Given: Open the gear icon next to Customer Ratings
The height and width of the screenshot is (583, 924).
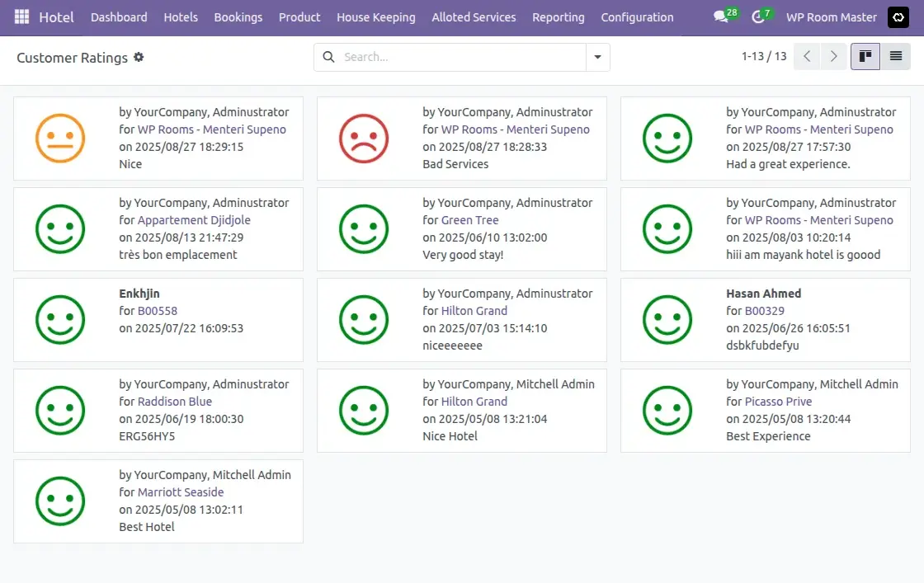Looking at the screenshot, I should tap(139, 58).
